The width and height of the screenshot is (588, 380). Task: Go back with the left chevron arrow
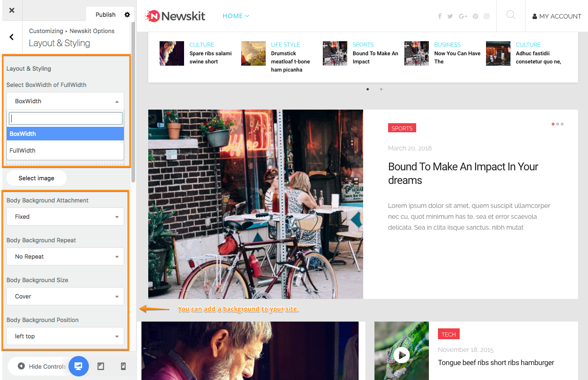[x=12, y=37]
